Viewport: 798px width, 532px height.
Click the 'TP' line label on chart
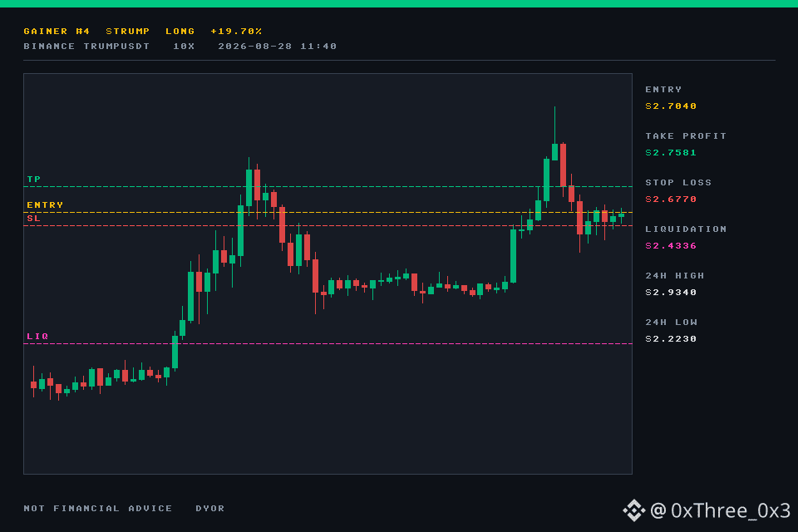tap(33, 180)
